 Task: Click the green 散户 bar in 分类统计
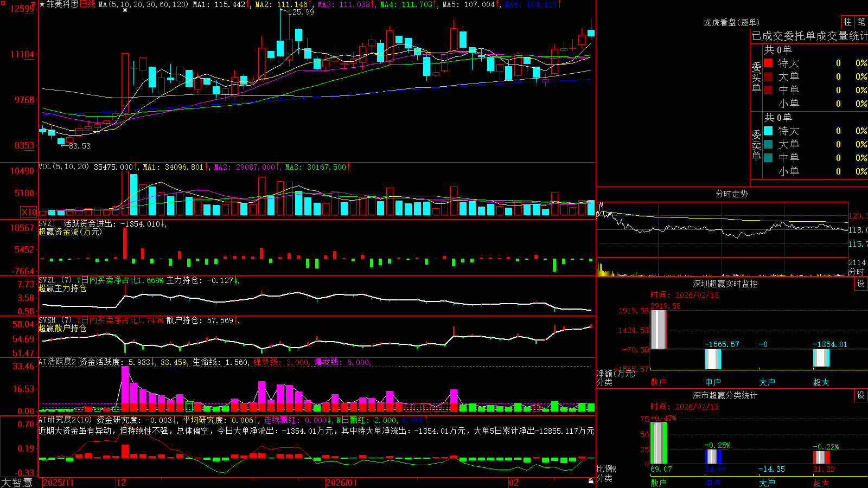(x=659, y=443)
